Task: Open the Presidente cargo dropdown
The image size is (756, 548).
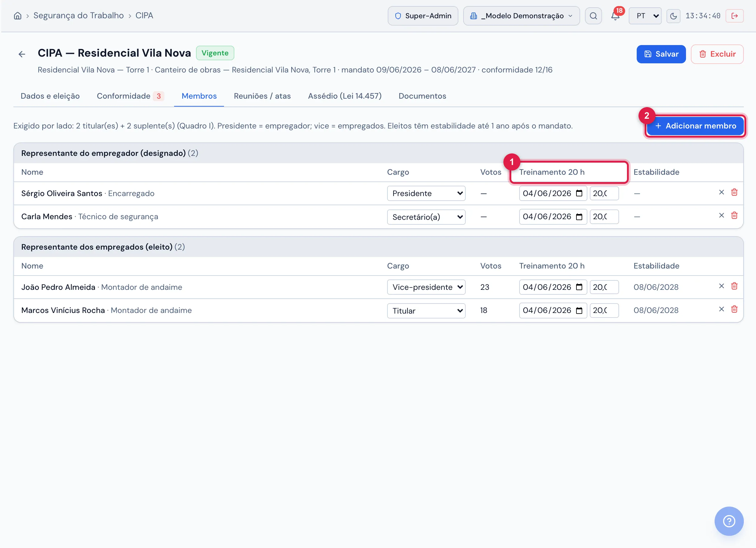Action: (426, 193)
